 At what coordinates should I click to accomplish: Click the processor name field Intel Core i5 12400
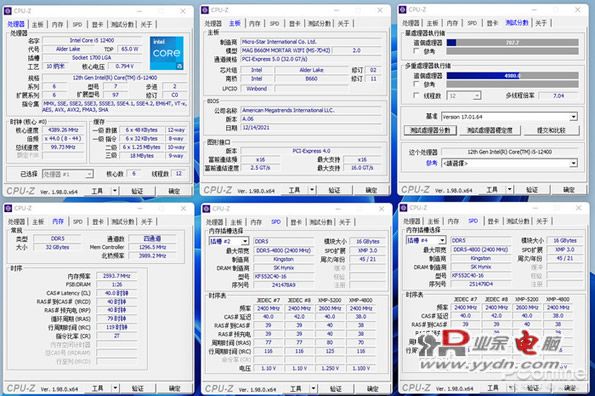click(x=92, y=40)
